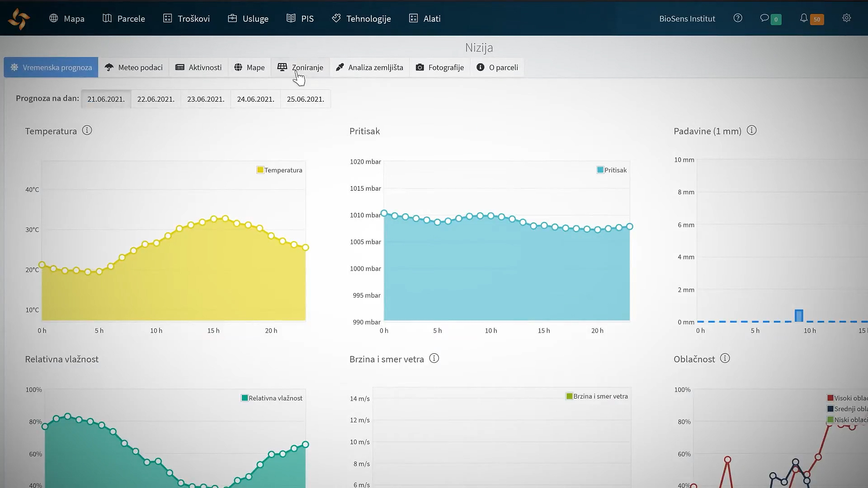The height and width of the screenshot is (488, 868).
Task: Switch to the Zoniranje tab
Action: [300, 67]
